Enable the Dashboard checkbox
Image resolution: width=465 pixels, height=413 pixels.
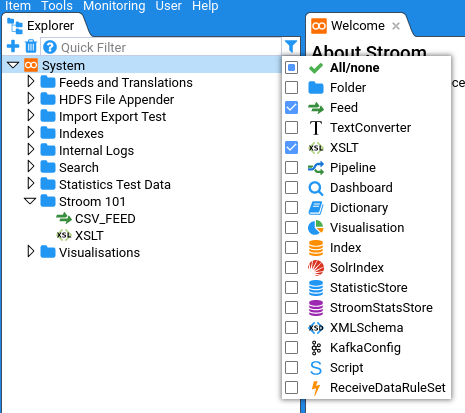[x=292, y=188]
